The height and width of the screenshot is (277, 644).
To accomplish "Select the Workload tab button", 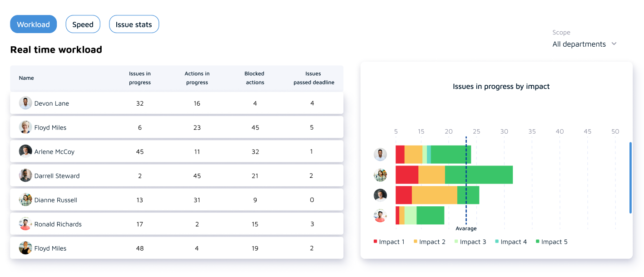I will [33, 24].
